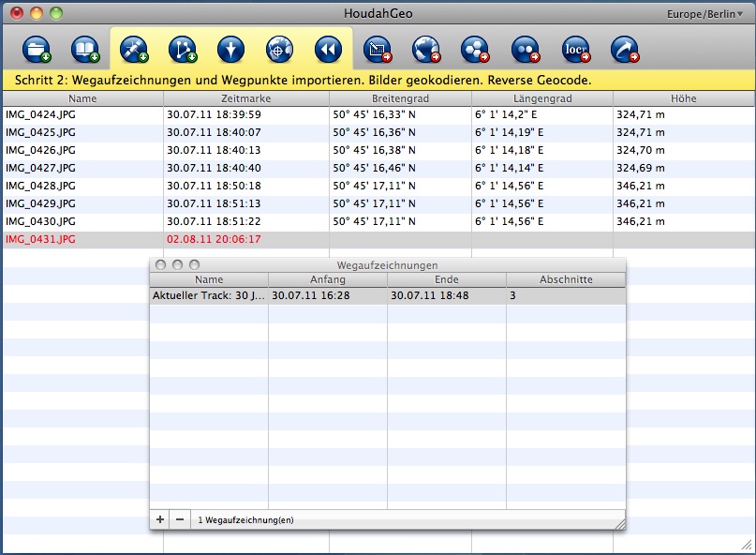
Task: Click the Name header in Wegaufzeichnungen panel
Action: [x=209, y=279]
